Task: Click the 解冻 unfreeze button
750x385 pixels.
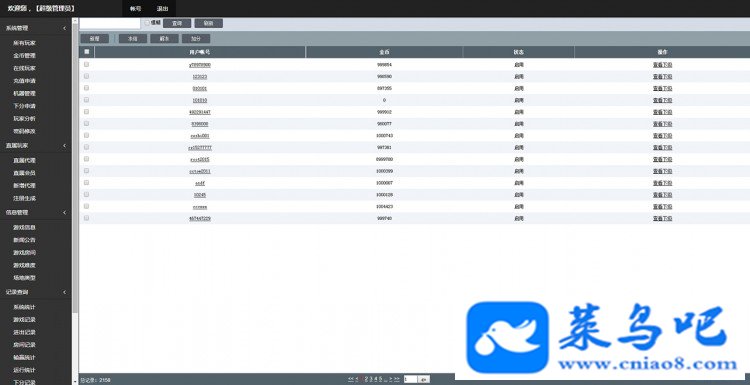Action: (x=165, y=39)
